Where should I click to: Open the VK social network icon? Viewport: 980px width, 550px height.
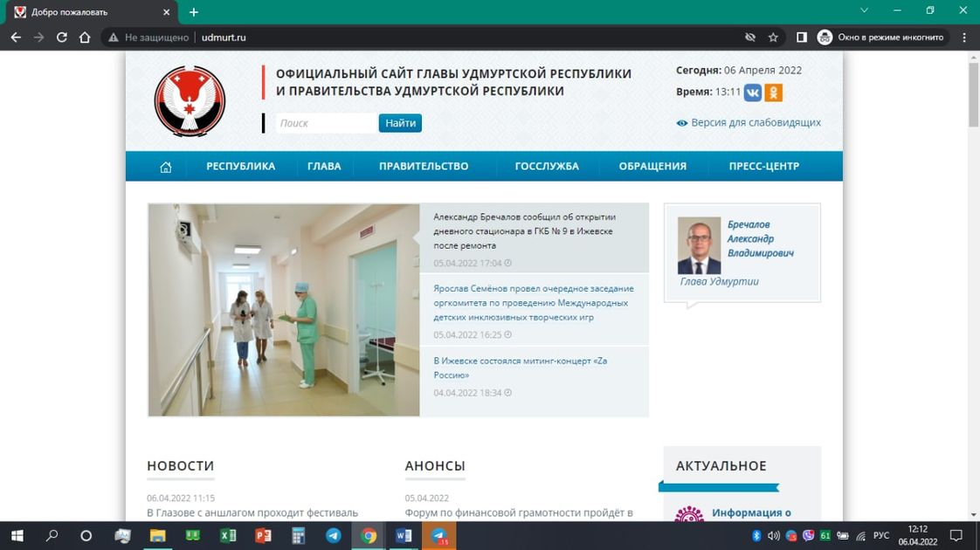tap(752, 93)
